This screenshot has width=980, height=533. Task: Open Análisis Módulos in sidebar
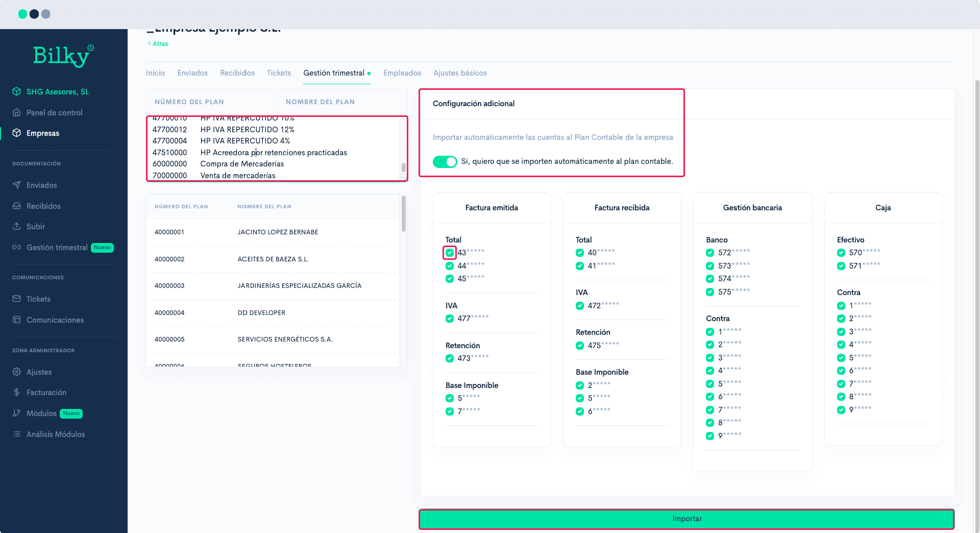point(56,434)
